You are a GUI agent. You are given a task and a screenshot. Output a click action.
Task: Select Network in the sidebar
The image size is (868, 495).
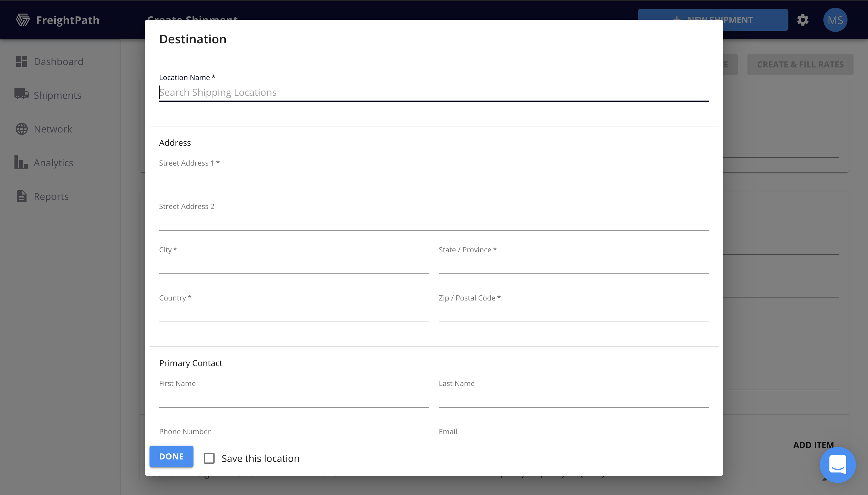tap(53, 129)
